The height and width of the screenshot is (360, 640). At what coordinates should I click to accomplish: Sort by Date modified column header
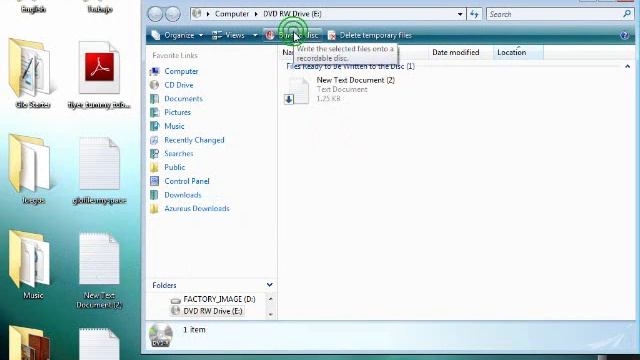pyautogui.click(x=456, y=52)
